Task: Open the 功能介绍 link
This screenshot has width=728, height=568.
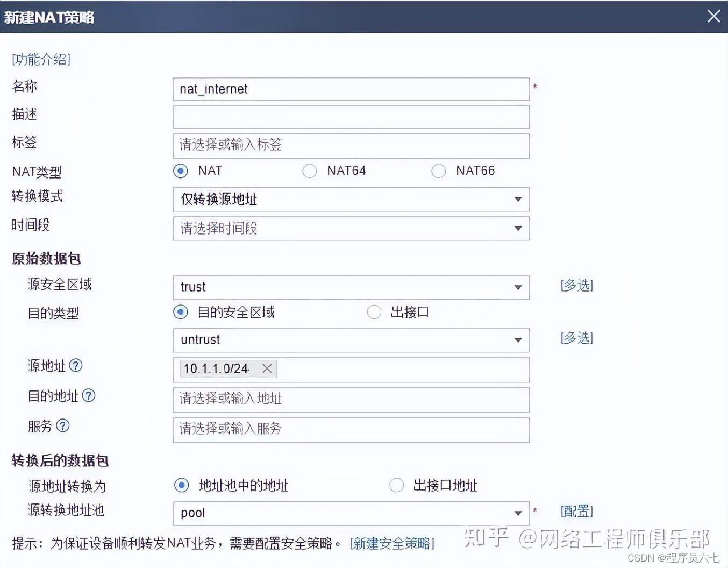Action: [41, 59]
